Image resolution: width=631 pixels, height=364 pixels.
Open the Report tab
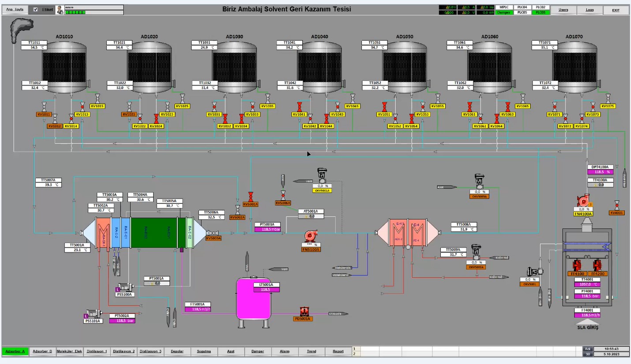338,351
